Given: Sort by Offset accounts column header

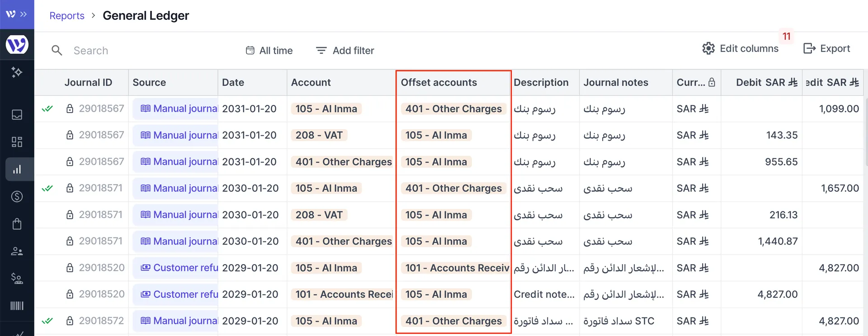Looking at the screenshot, I should (x=439, y=82).
